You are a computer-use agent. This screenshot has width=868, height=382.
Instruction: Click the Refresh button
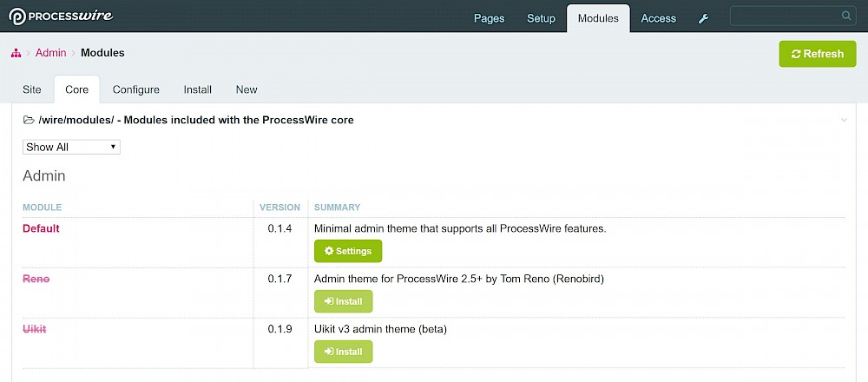click(818, 54)
